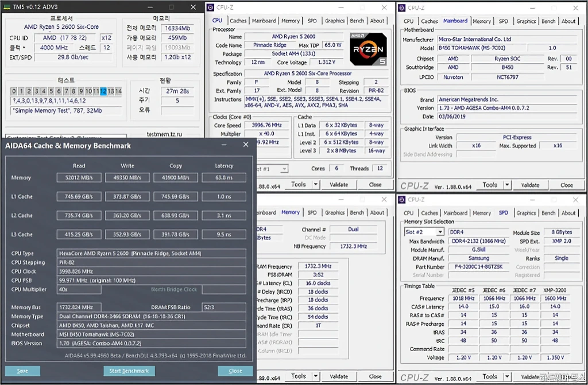Click the L3 Cache Copy 391.78 GB/s field
The image size is (588, 385).
coord(176,234)
